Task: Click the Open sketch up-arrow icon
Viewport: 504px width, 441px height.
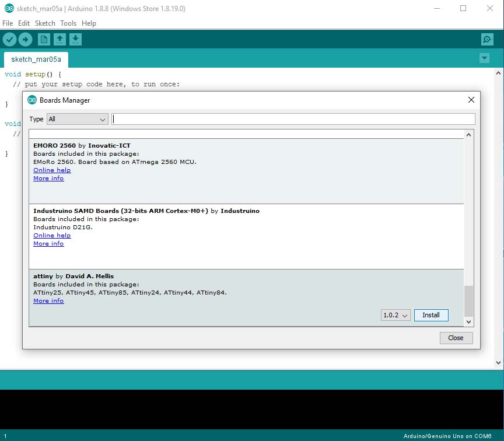Action: [60, 40]
